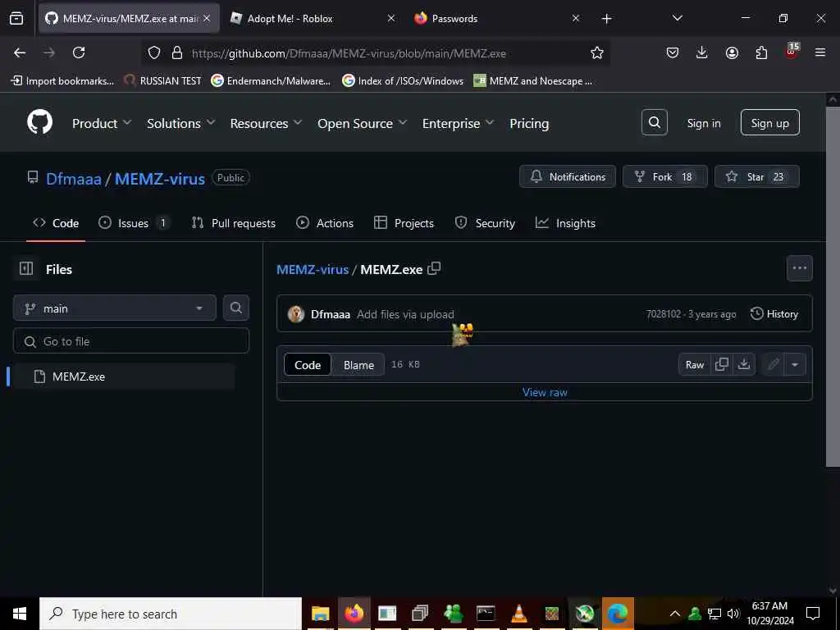The width and height of the screenshot is (840, 630).
Task: Focus the Go to file input
Action: tap(131, 341)
